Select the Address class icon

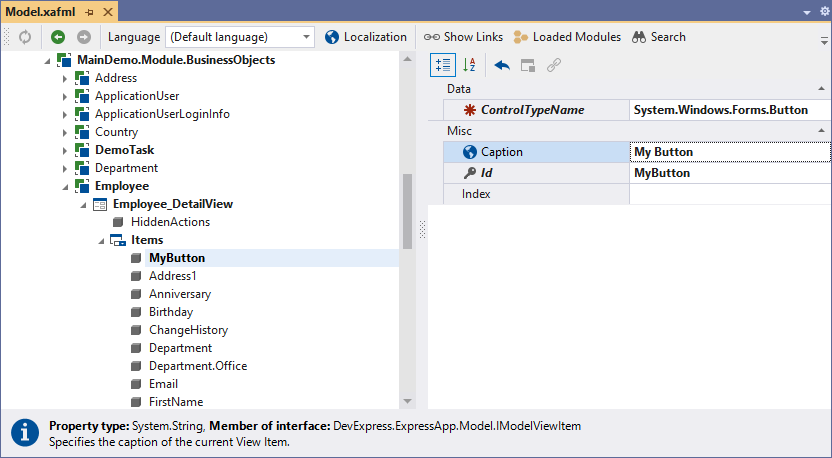82,78
